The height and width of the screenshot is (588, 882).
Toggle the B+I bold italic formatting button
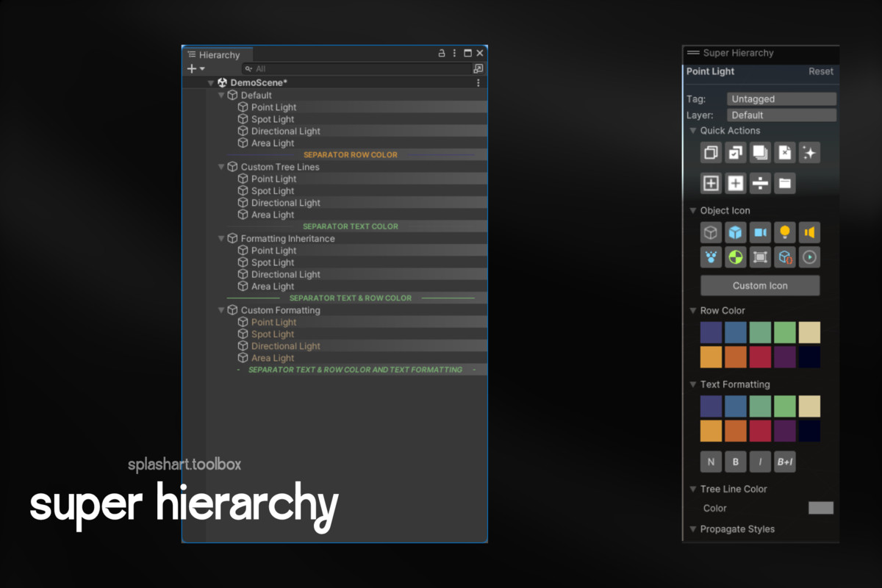pos(785,462)
